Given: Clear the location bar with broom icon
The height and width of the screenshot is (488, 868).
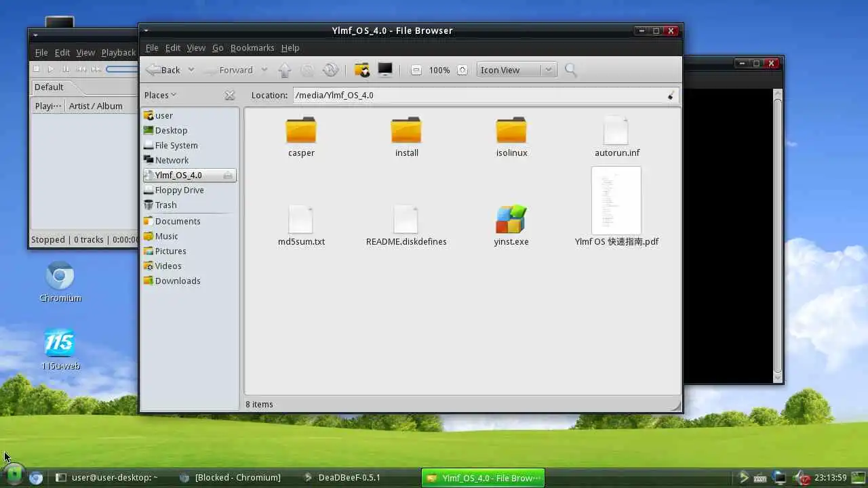Looking at the screenshot, I should 671,96.
